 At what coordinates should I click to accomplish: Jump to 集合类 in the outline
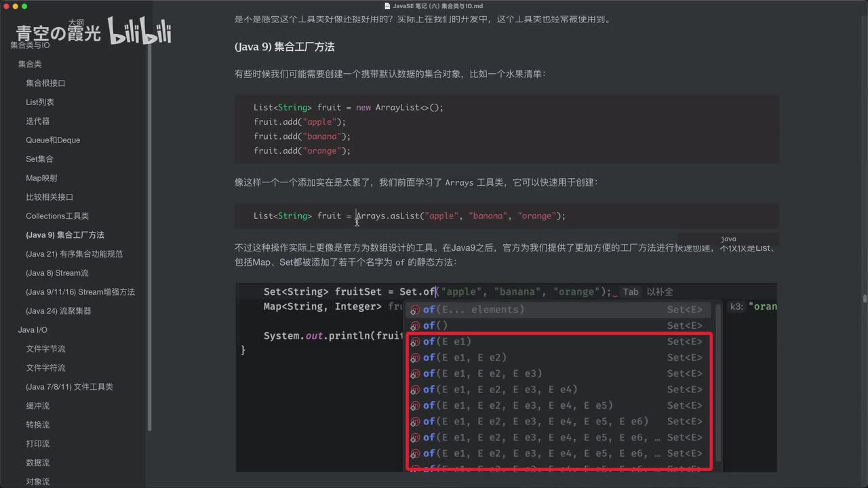30,64
